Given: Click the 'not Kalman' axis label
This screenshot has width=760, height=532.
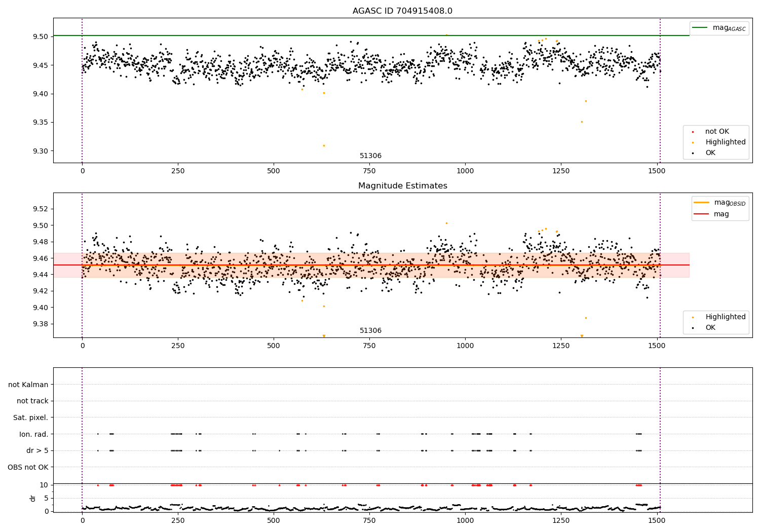Looking at the screenshot, I should coord(28,385).
